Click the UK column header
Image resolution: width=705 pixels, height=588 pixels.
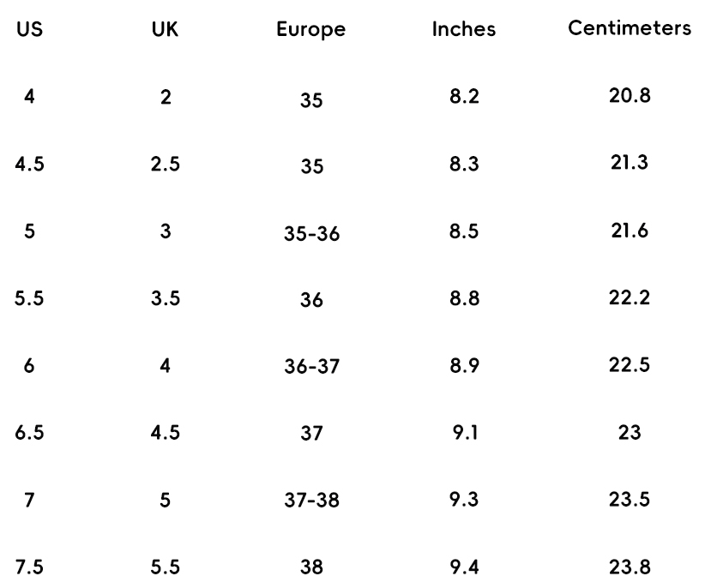[164, 28]
